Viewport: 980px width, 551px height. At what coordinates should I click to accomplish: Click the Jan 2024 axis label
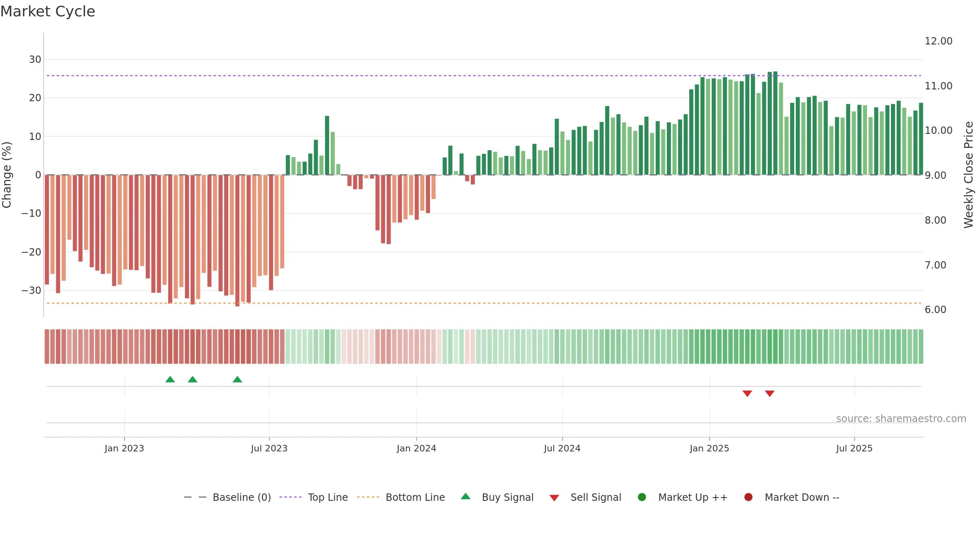click(x=416, y=449)
